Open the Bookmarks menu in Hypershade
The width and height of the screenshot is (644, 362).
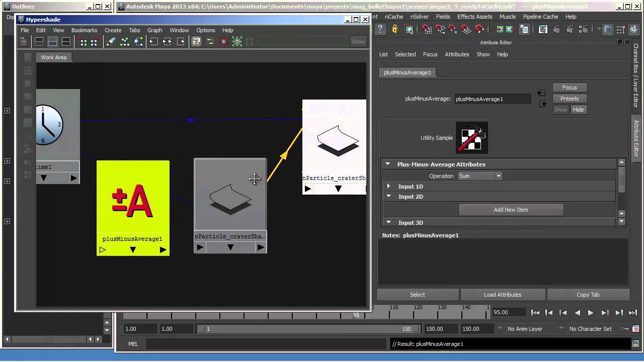(84, 30)
